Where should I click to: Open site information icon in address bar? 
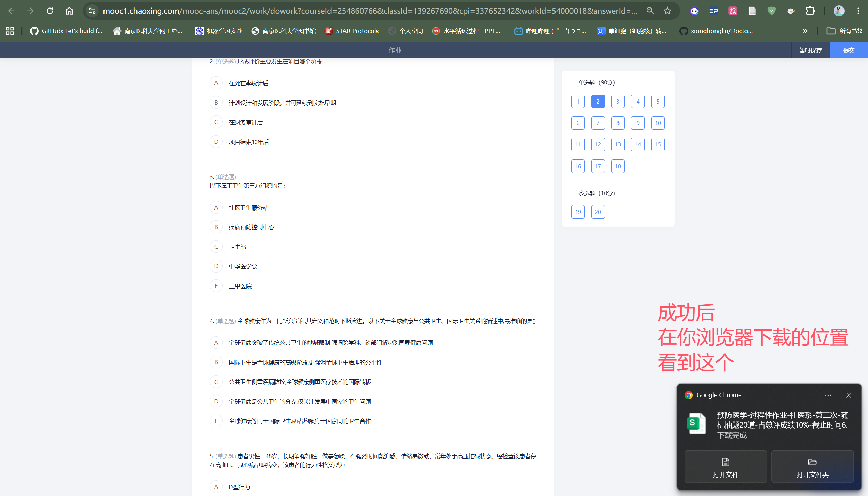click(92, 11)
